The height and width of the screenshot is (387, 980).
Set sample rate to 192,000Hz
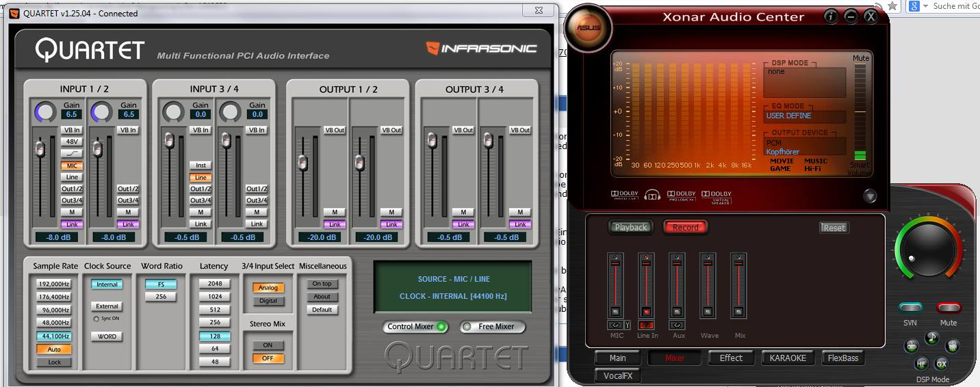(54, 284)
